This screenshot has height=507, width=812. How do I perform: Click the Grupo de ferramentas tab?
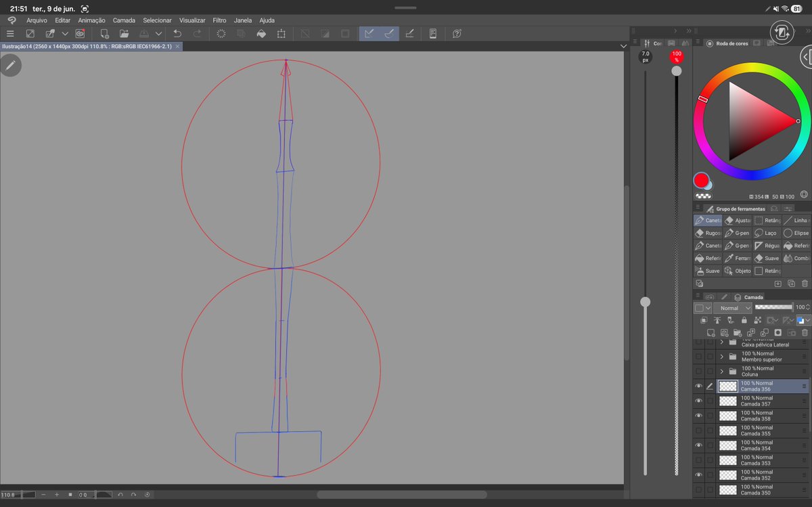point(736,209)
